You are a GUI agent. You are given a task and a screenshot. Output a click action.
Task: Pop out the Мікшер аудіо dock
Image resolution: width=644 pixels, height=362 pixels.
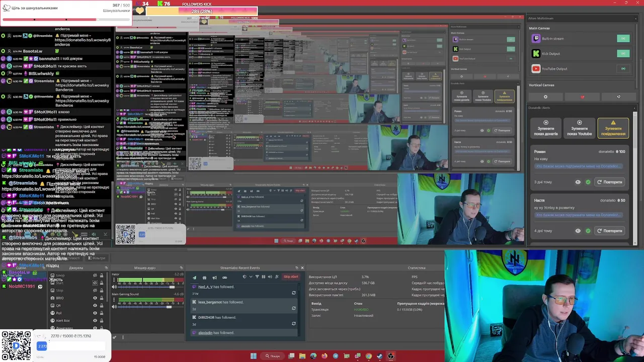click(181, 267)
